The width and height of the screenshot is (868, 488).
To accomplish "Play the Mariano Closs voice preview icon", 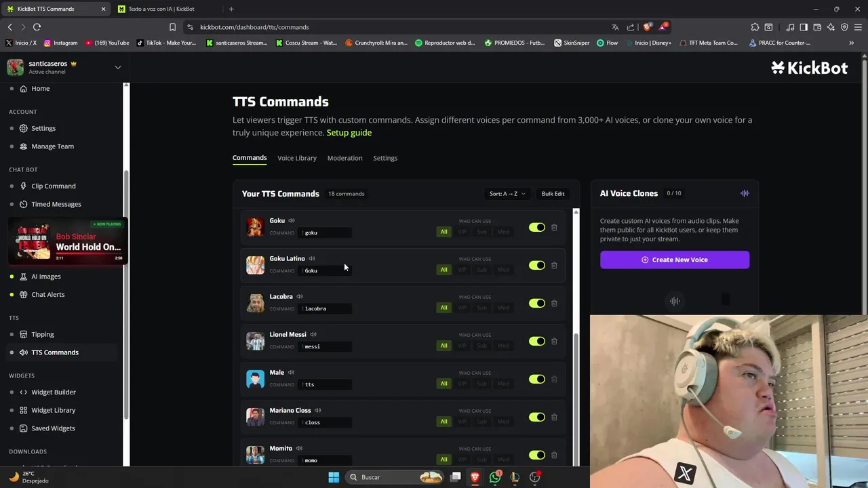I will [317, 410].
